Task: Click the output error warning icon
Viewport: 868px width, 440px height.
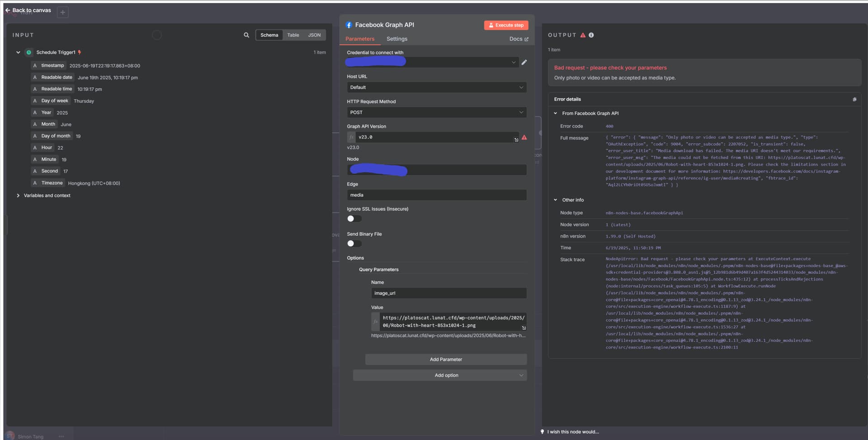Action: [583, 35]
